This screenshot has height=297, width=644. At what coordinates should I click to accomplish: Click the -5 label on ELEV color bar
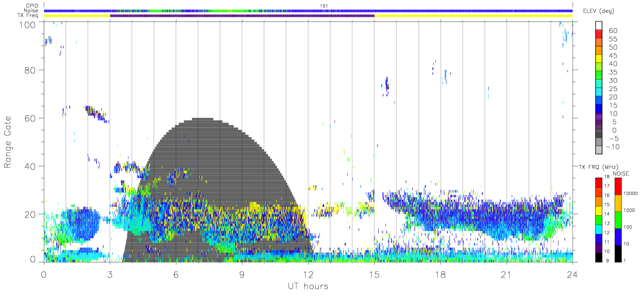(613, 139)
